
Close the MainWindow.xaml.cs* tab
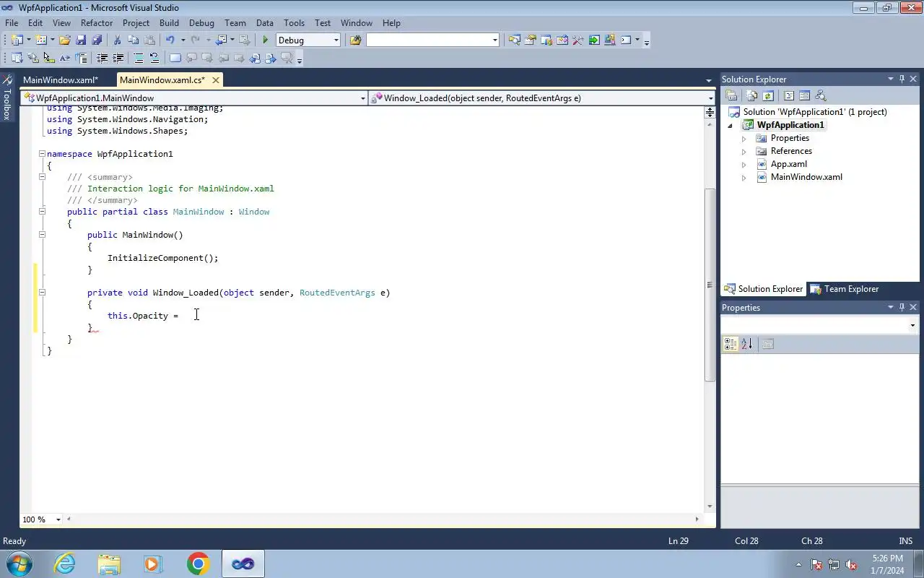click(216, 80)
